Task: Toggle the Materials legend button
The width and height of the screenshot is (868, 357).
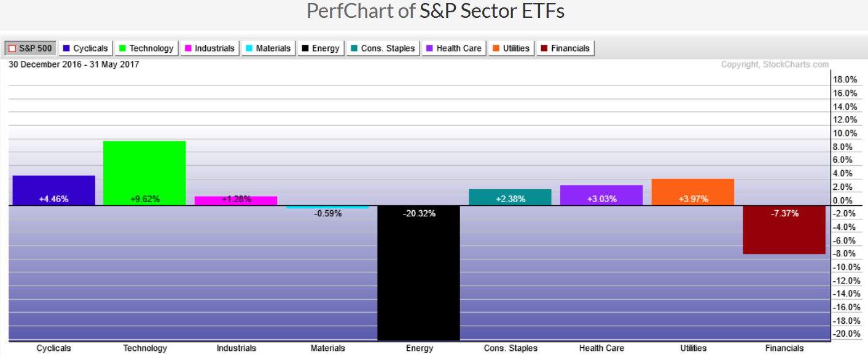Action: point(268,49)
